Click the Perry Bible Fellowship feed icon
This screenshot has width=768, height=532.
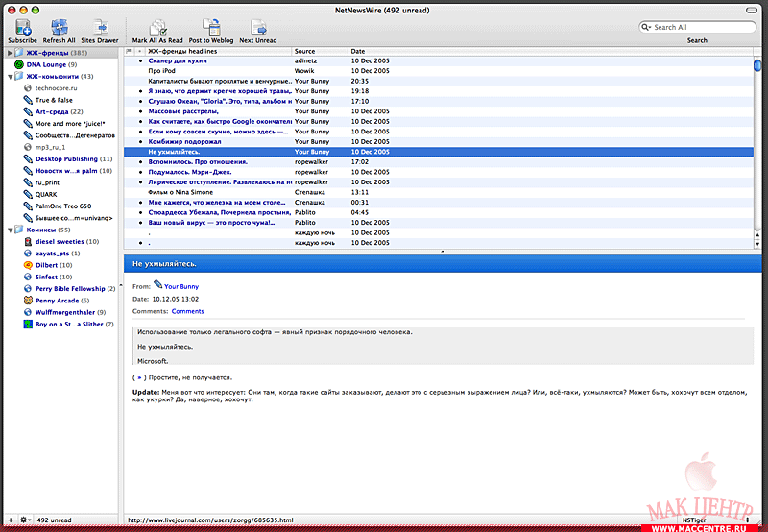click(x=28, y=288)
